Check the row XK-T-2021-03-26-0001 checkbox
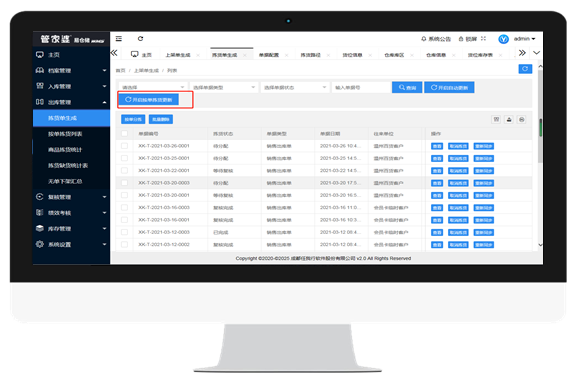 [125, 146]
